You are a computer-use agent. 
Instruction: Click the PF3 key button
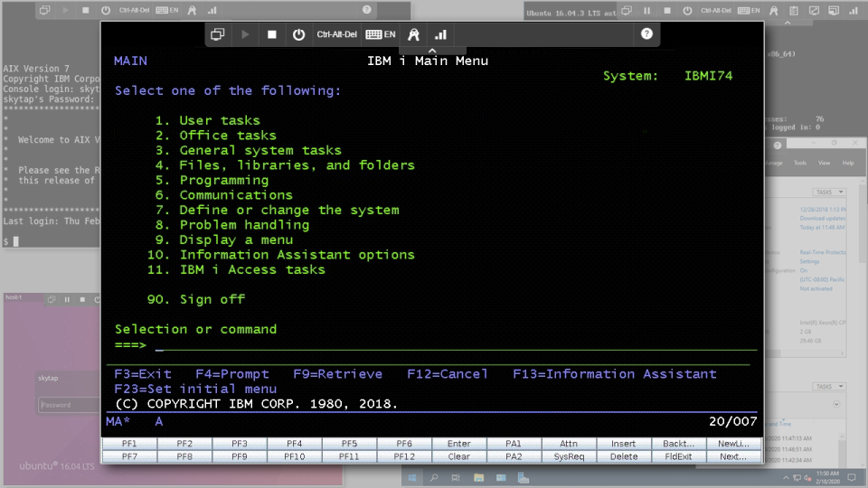click(240, 443)
